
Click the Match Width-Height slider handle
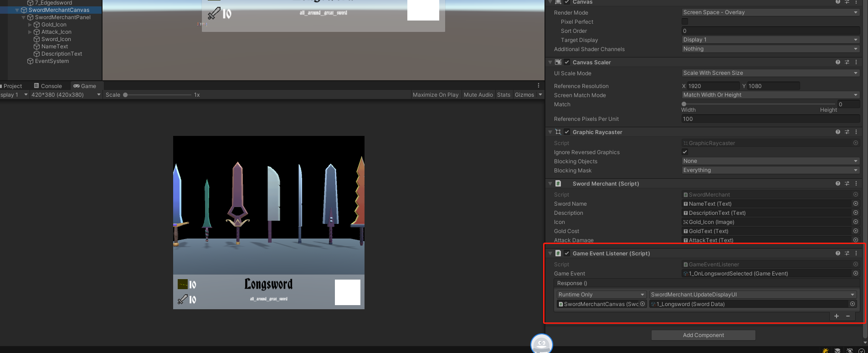pos(684,104)
